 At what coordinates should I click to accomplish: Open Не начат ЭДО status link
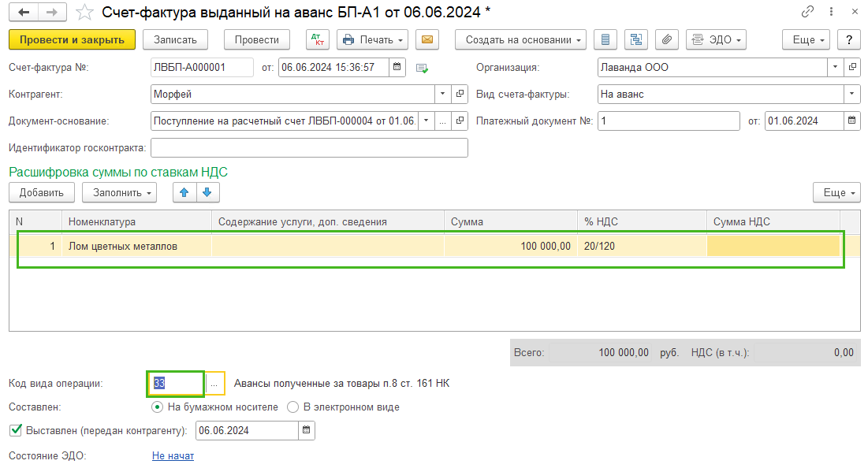pos(173,456)
